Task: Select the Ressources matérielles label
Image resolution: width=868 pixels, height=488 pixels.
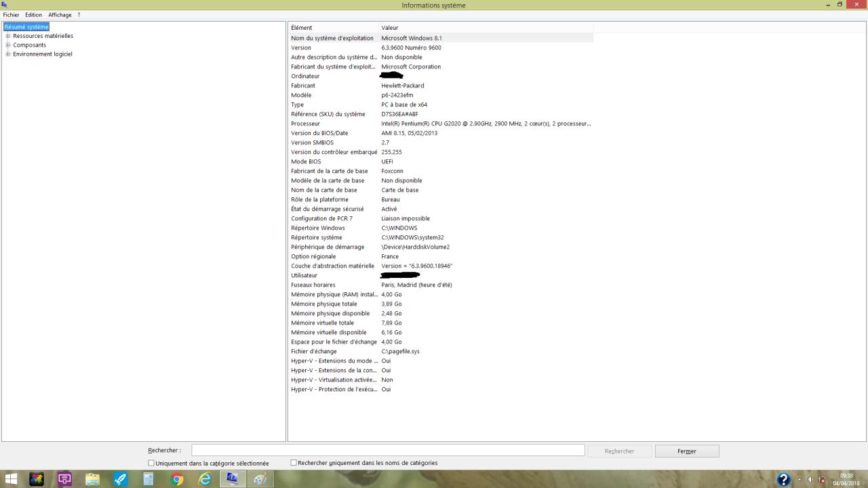Action: 43,36
